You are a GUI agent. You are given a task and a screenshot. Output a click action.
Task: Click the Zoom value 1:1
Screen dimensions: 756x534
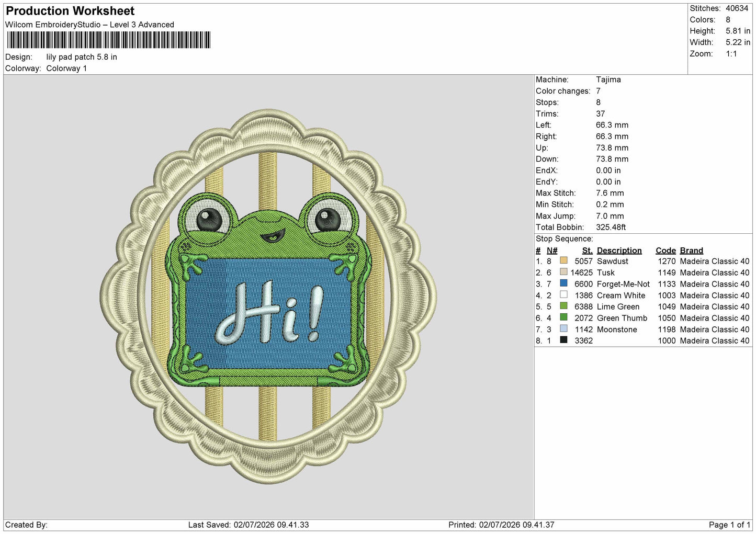(x=731, y=54)
